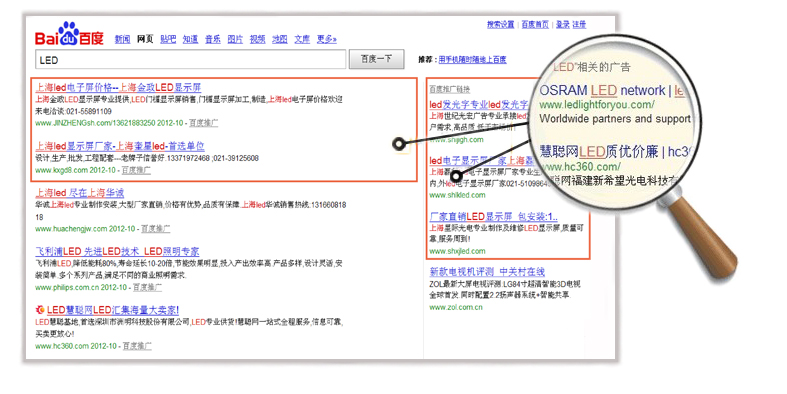Open sidebar ad led电子显示屏厂家上海

(481, 161)
